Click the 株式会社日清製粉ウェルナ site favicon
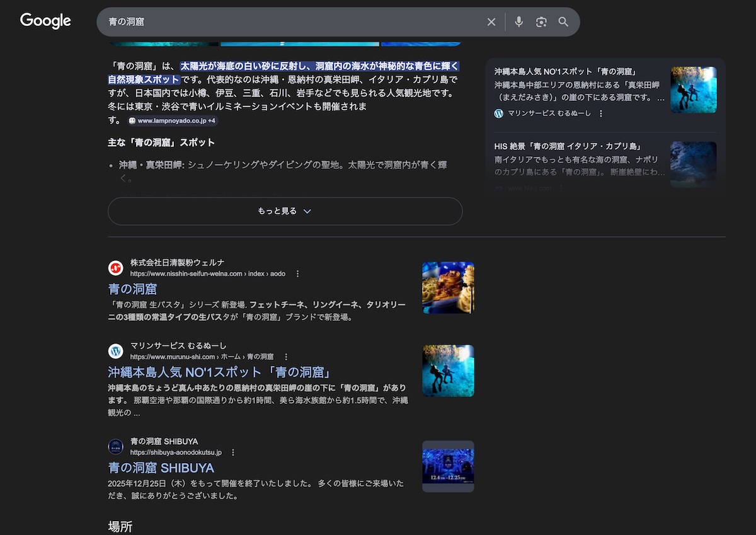Screen dimensions: 756x535 115,268
